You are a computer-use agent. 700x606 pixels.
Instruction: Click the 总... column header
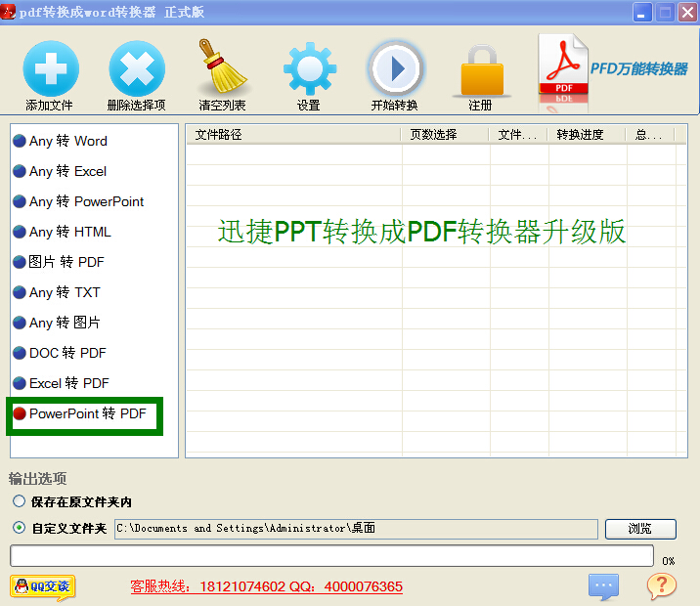650,134
